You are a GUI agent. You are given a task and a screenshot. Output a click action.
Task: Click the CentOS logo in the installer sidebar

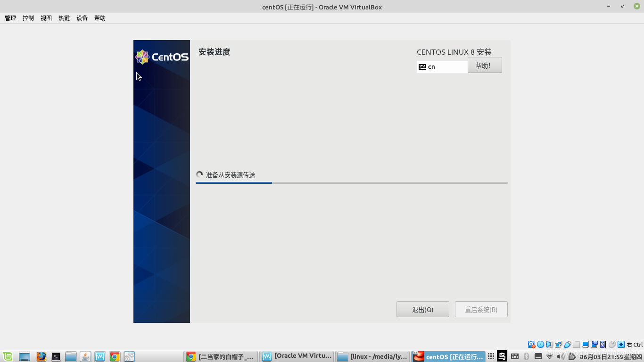[x=162, y=57]
